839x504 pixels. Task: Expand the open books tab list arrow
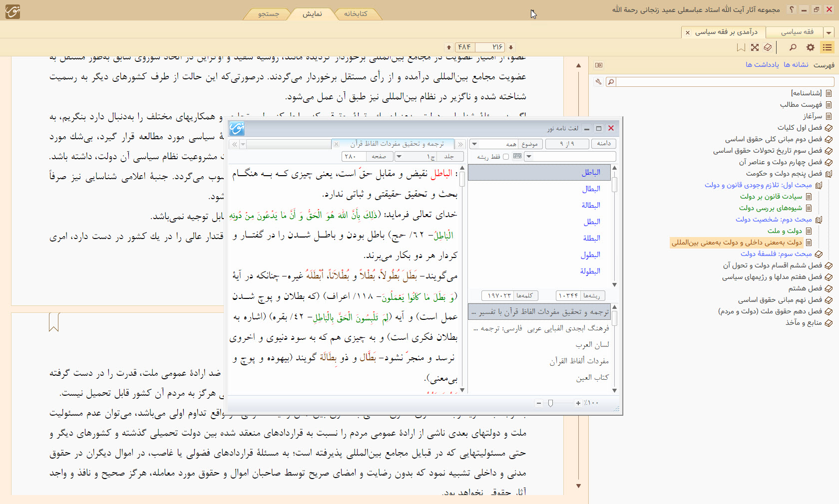click(829, 32)
